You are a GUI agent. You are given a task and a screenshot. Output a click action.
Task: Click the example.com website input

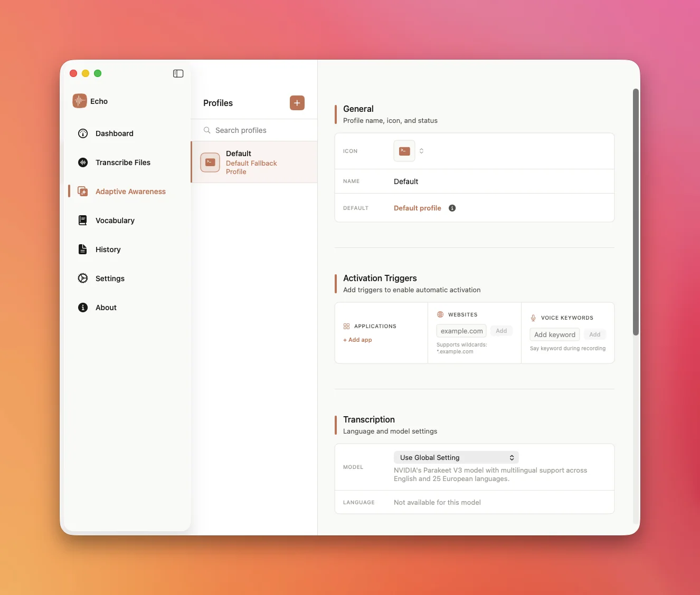click(461, 331)
